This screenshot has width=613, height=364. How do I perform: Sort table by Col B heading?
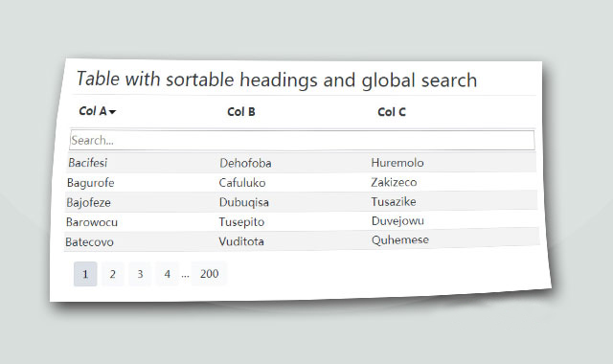241,112
